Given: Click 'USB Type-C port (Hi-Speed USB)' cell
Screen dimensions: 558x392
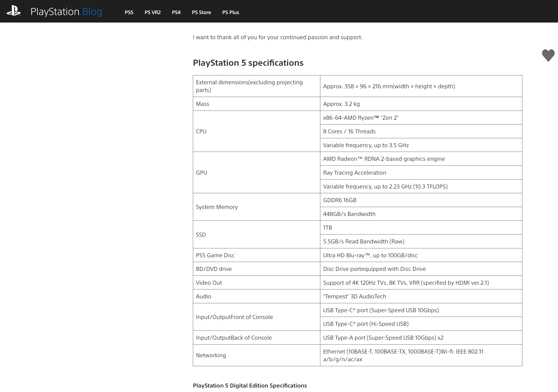Looking at the screenshot, I should pyautogui.click(x=421, y=324).
